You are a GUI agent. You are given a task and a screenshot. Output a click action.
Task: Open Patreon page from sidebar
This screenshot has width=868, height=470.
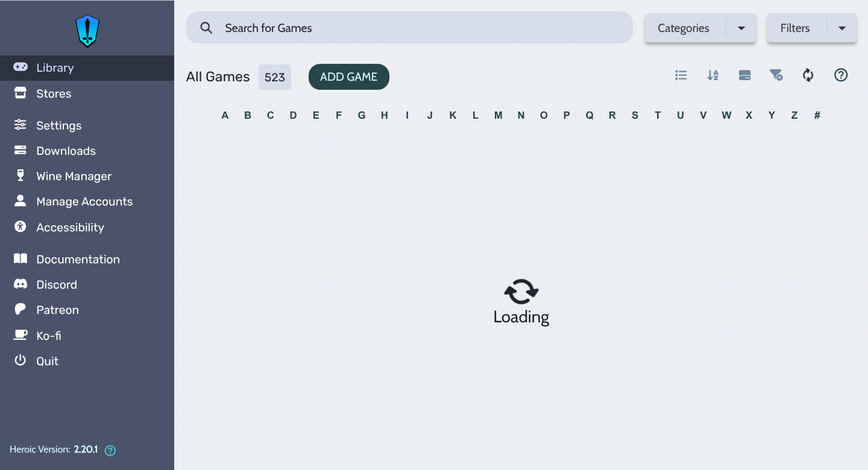tap(57, 310)
